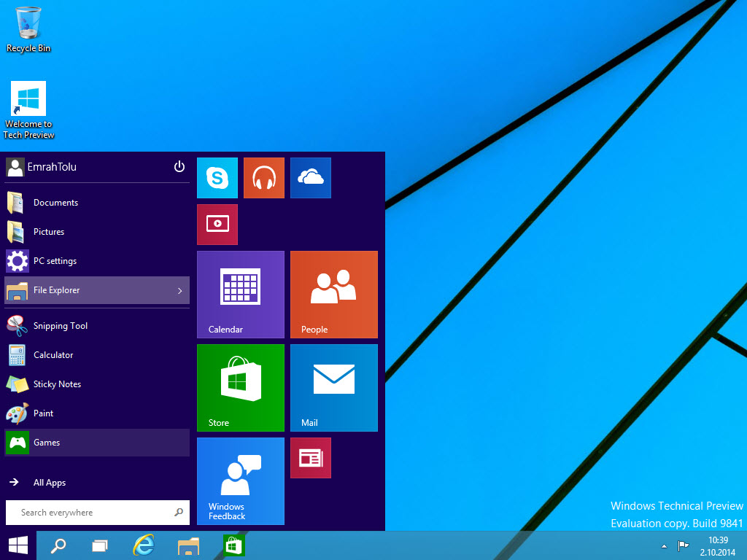747x560 pixels.
Task: Launch Paint from the Start menu
Action: point(97,413)
